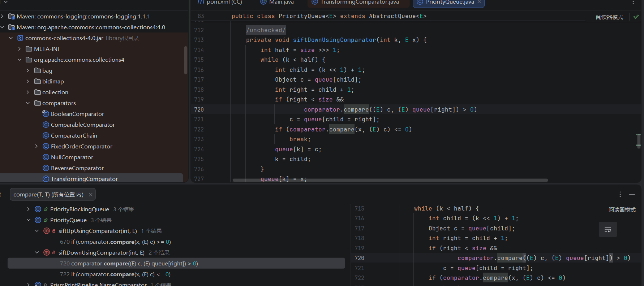Click reader mode label in top editor
644x286 pixels.
coord(609,17)
